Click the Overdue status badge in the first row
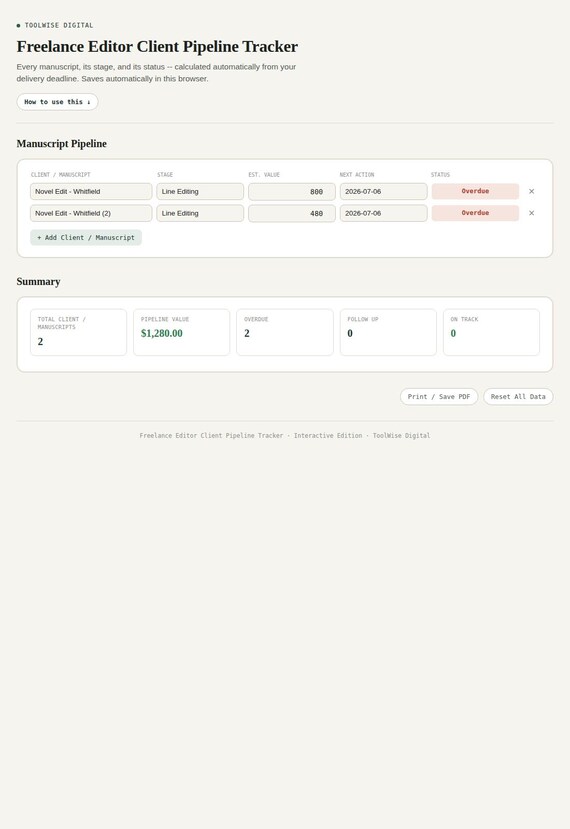Viewport: 570px width, 829px height. pos(475,191)
